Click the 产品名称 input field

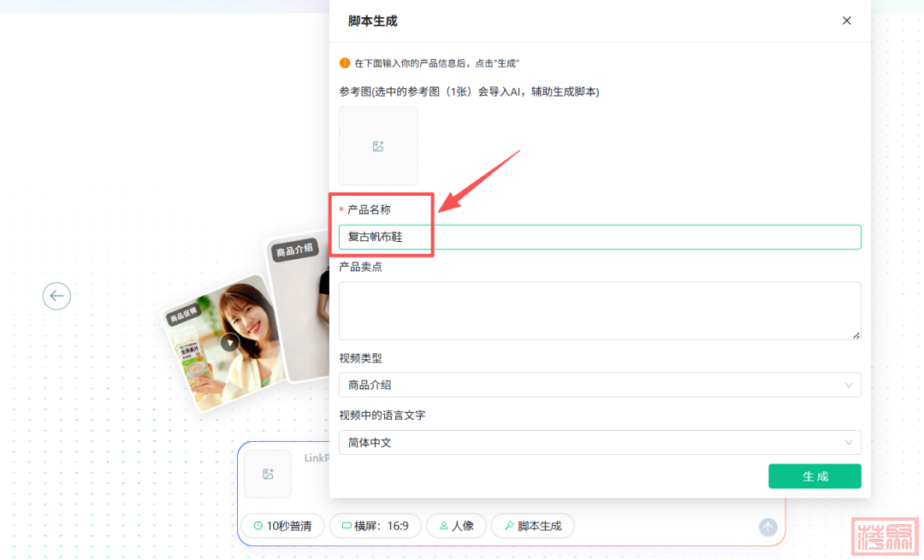[599, 237]
